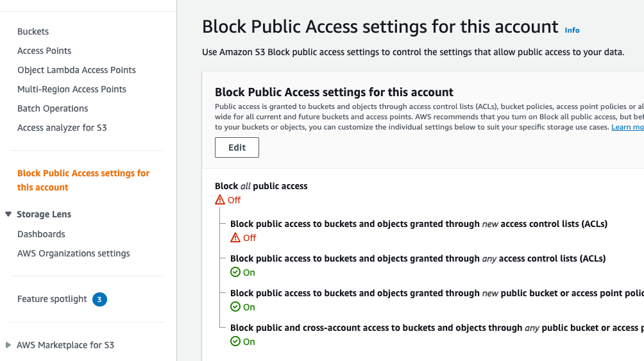Click green check icon for cross-account access setting
The height and width of the screenshot is (361, 644).
(x=235, y=342)
